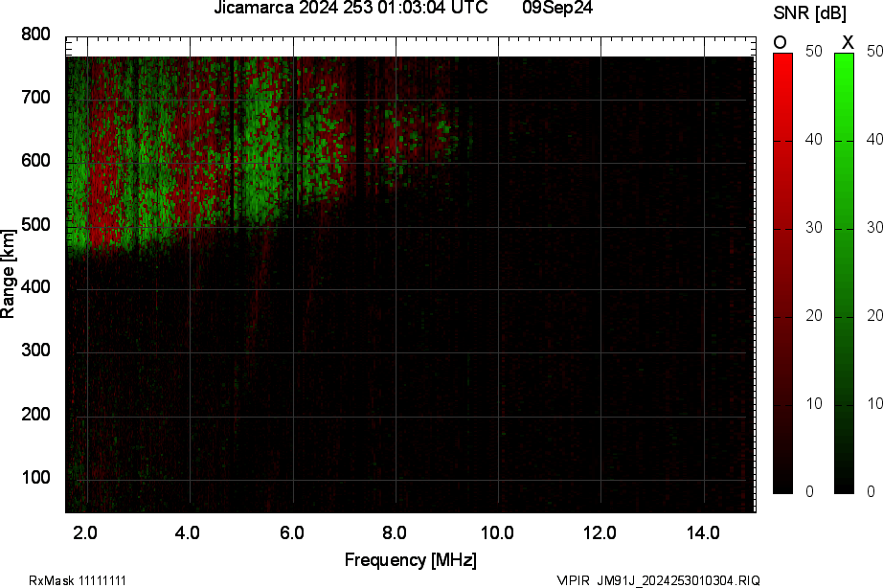Click the 30 tick label on O colorbar
The image size is (883, 588).
point(814,228)
